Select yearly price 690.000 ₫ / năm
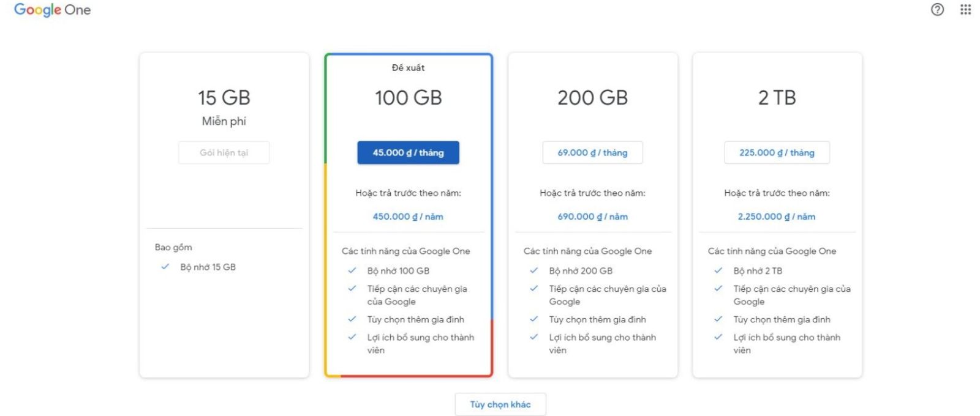 click(x=592, y=217)
